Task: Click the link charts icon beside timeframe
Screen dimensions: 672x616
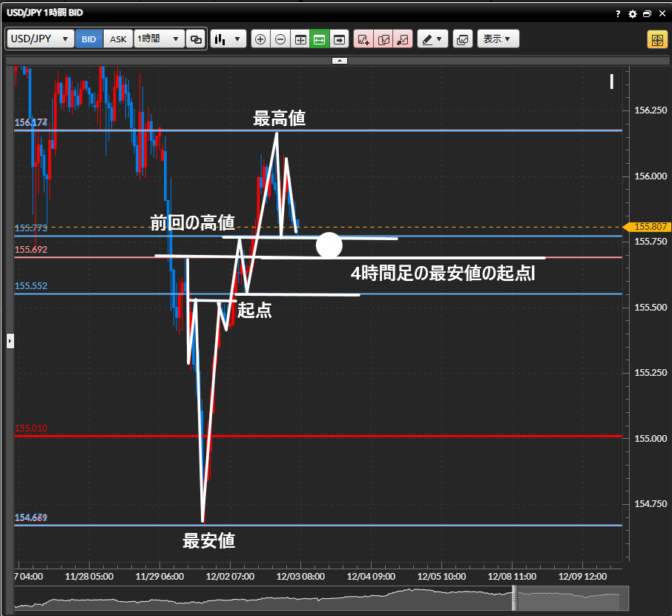Action: [196, 39]
